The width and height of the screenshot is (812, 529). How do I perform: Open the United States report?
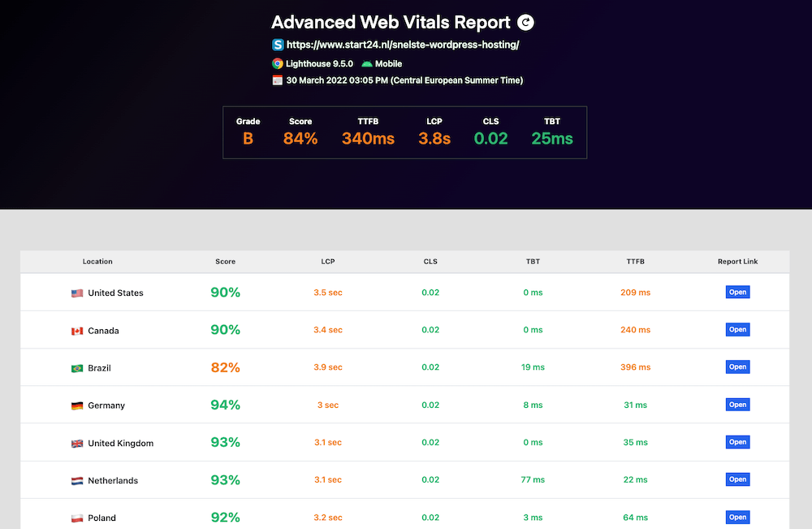pyautogui.click(x=737, y=293)
